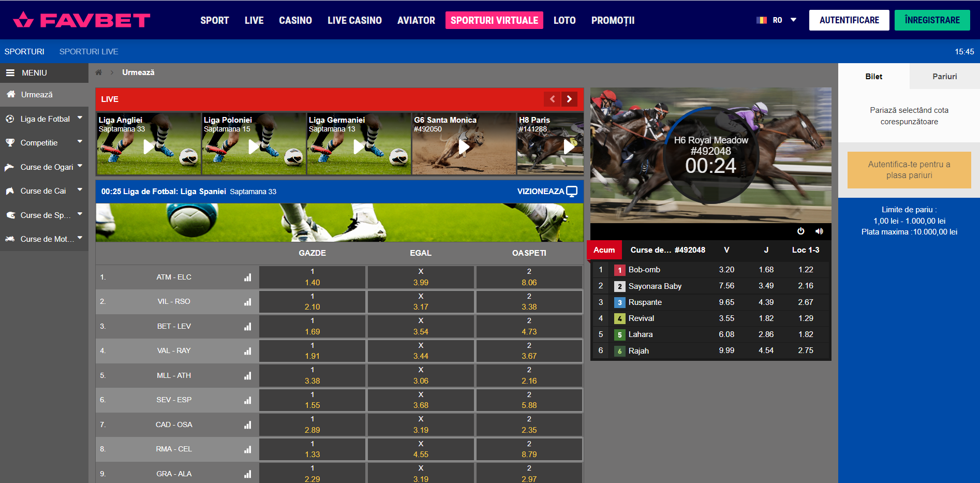Click the FAVBET logo
The image size is (980, 483).
tap(81, 20)
